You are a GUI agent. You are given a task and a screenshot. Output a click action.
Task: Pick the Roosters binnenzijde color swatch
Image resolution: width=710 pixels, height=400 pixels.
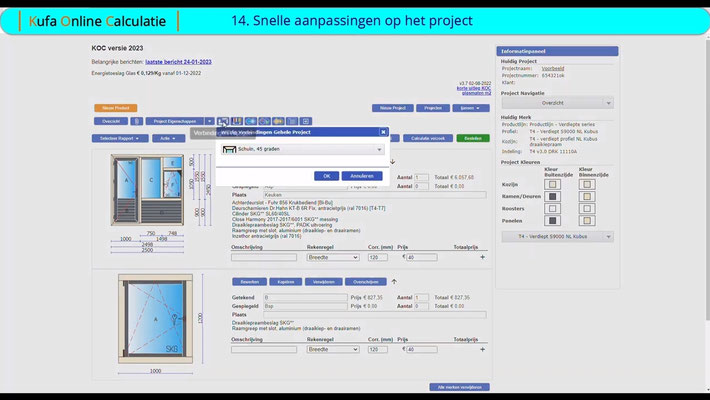click(x=587, y=209)
